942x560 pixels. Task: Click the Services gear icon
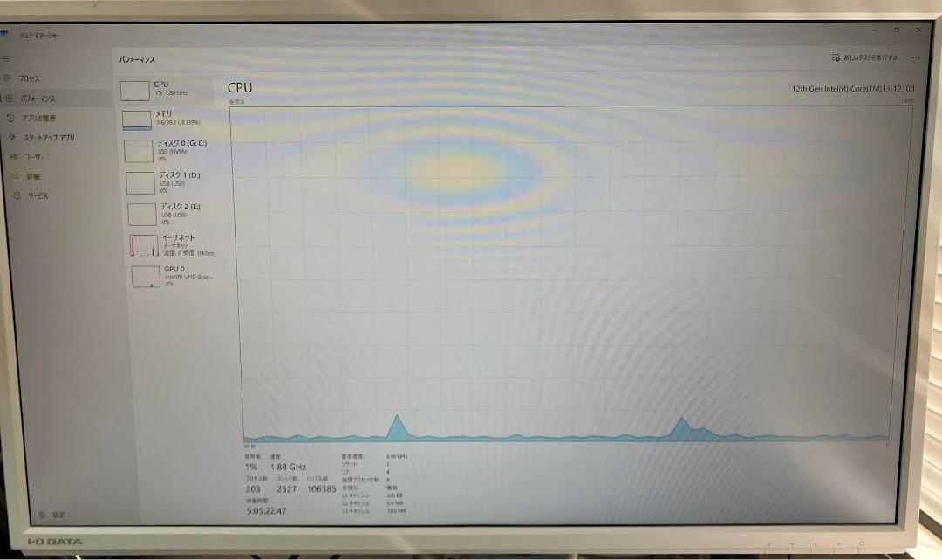tap(17, 195)
